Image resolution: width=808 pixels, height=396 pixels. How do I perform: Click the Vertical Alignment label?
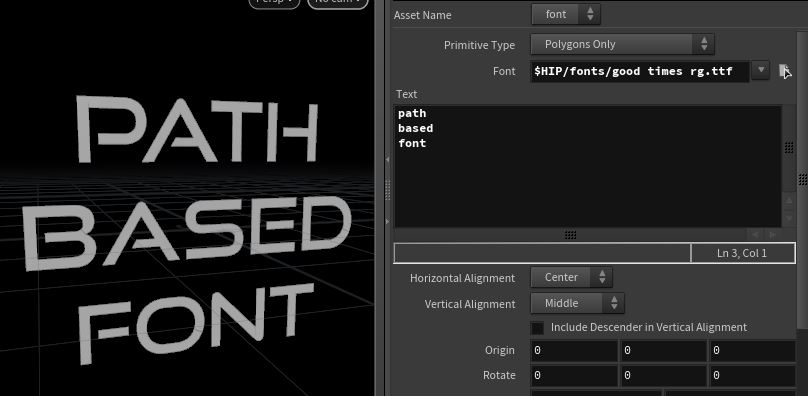click(x=470, y=304)
